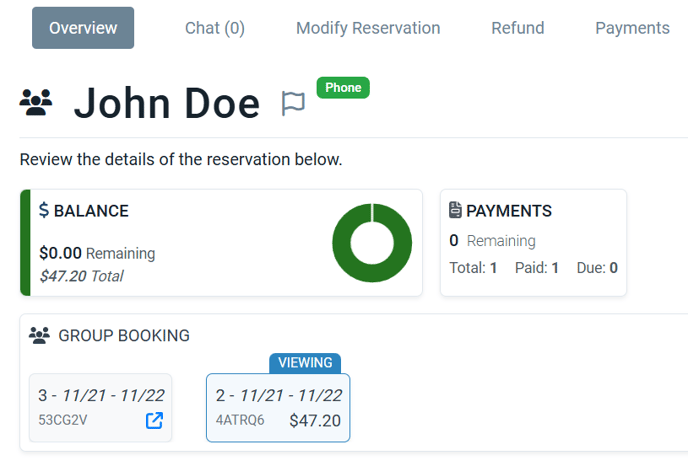Open the Refund tab
The height and width of the screenshot is (466, 688).
coord(518,28)
